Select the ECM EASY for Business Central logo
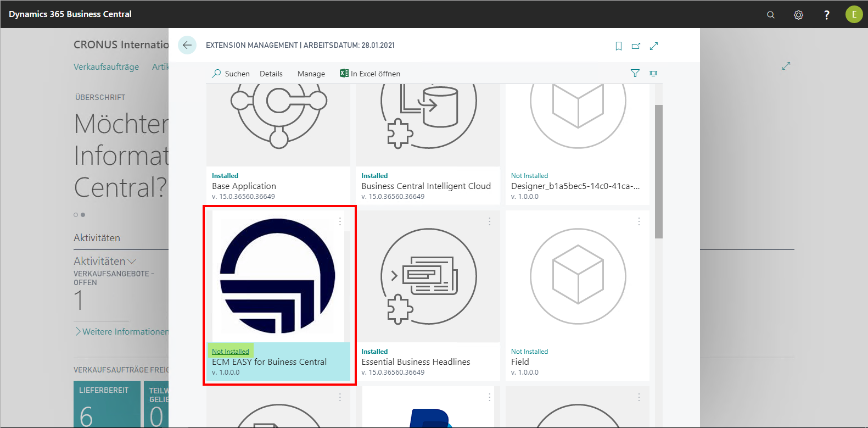The width and height of the screenshot is (868, 428). tap(278, 276)
